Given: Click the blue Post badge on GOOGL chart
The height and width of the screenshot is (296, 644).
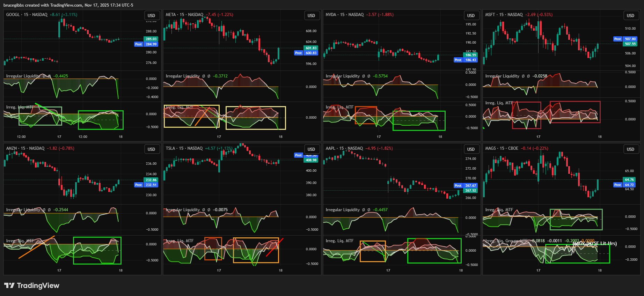Looking at the screenshot, I should [139, 44].
